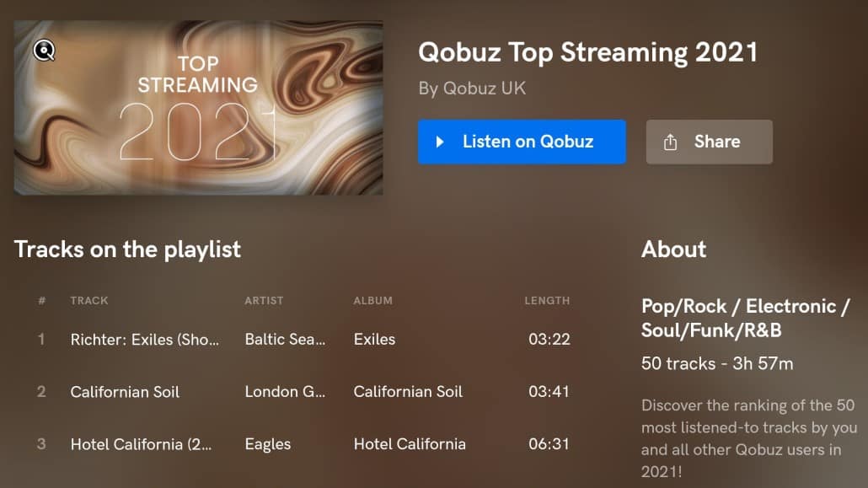This screenshot has width=868, height=488.
Task: Select the Hotel California track title
Action: click(x=145, y=444)
